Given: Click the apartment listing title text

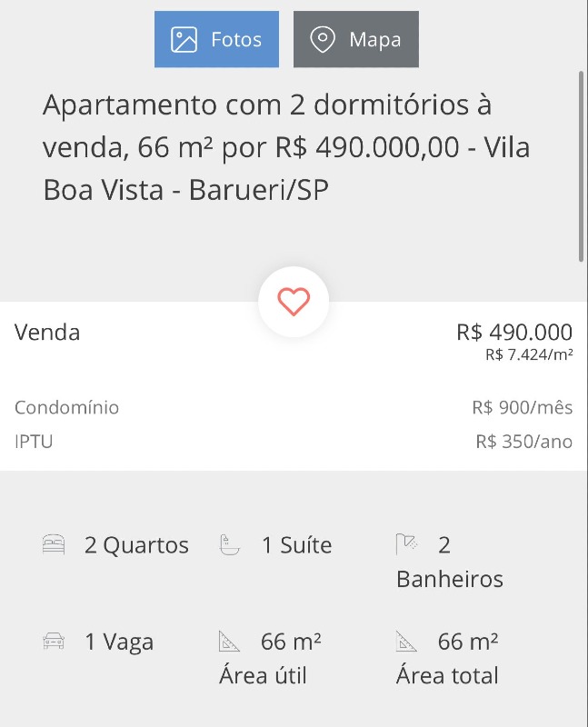Looking at the screenshot, I should pos(285,147).
